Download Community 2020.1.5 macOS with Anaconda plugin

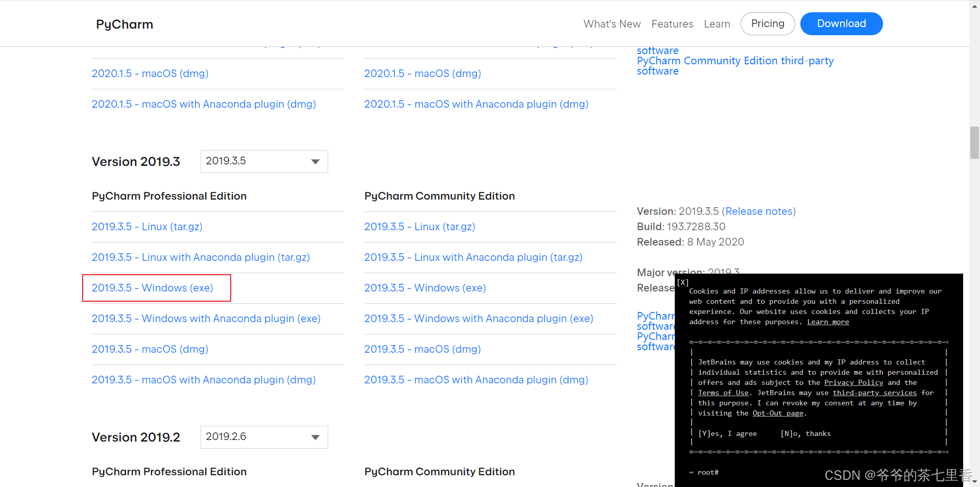click(x=476, y=104)
